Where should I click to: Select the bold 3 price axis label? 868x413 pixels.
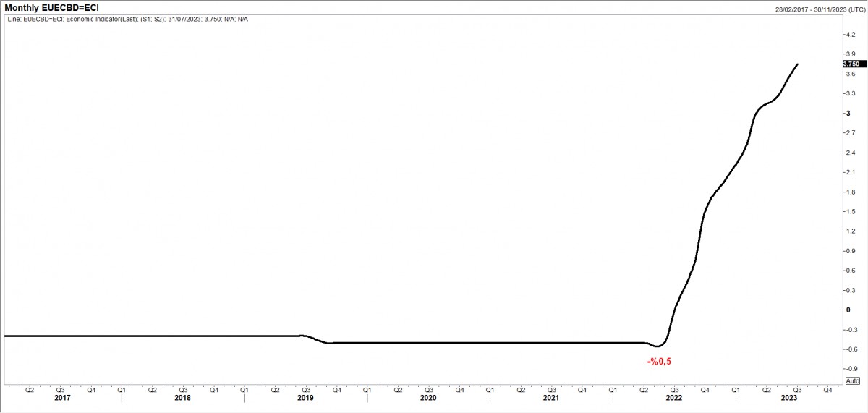pyautogui.click(x=848, y=114)
